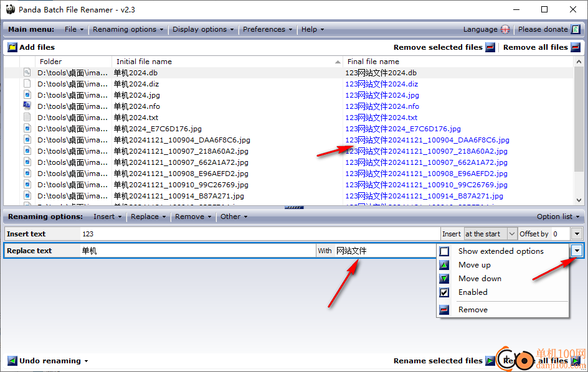The width and height of the screenshot is (588, 372).
Task: Click the icon for 单机2024.nfo row
Action: click(x=27, y=106)
